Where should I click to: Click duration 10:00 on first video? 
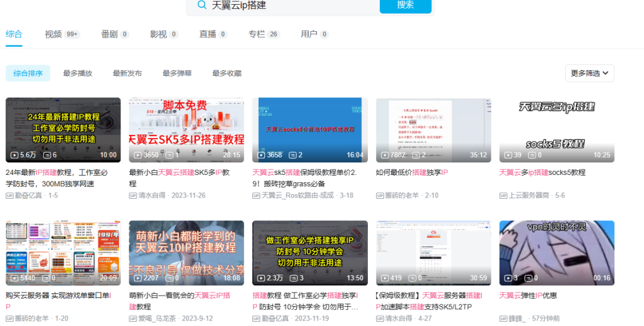tap(109, 155)
